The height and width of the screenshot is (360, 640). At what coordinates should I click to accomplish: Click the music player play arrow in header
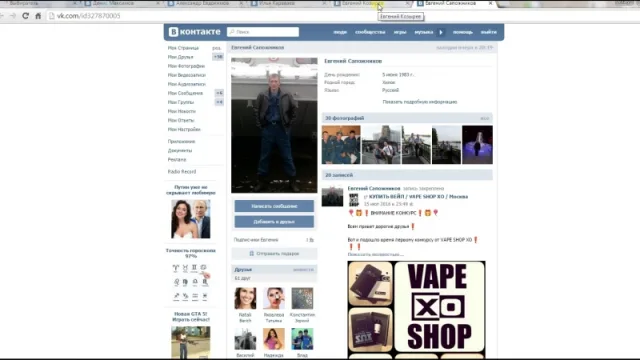pyautogui.click(x=441, y=32)
